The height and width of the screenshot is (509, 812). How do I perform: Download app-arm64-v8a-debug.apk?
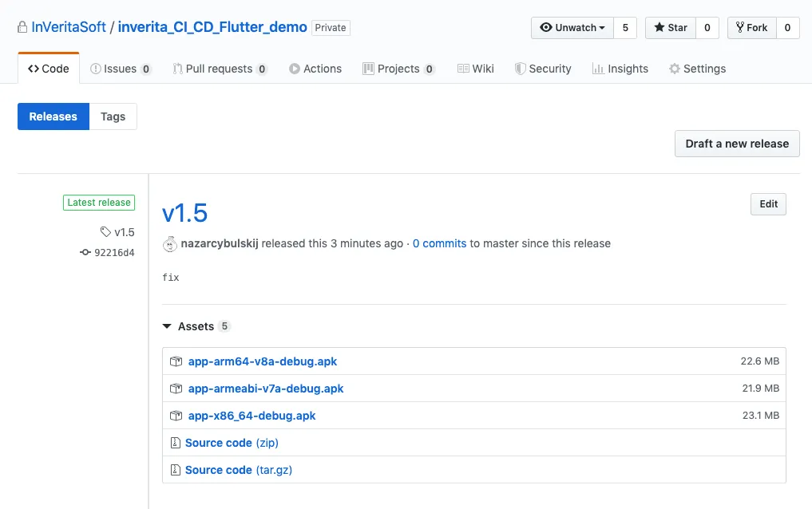pyautogui.click(x=263, y=361)
